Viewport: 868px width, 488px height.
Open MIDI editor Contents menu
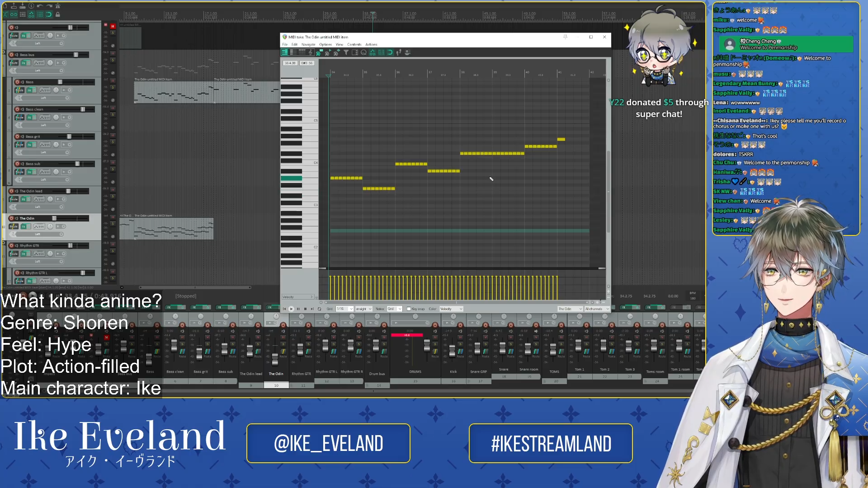(354, 44)
